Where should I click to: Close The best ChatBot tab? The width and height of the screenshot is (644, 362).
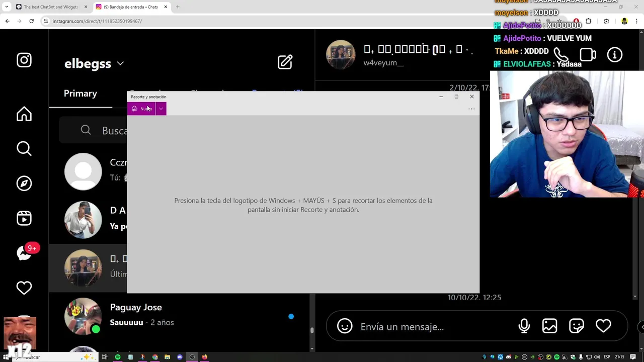pos(86,7)
